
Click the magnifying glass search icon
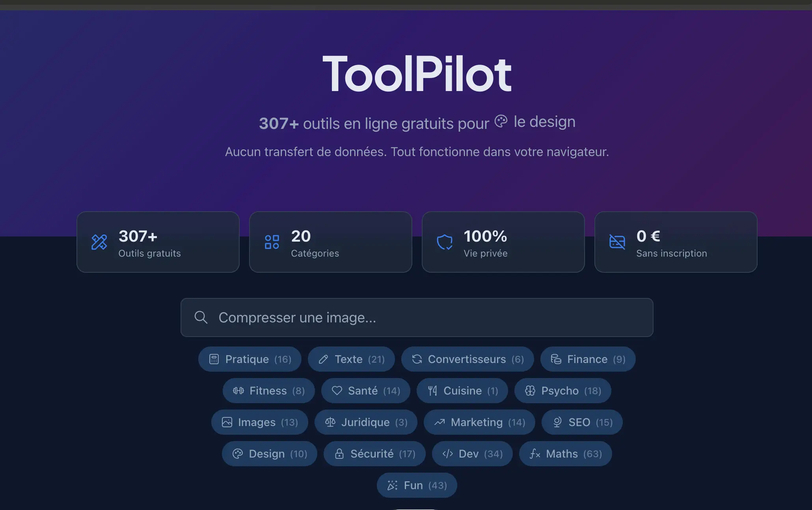[x=201, y=317]
